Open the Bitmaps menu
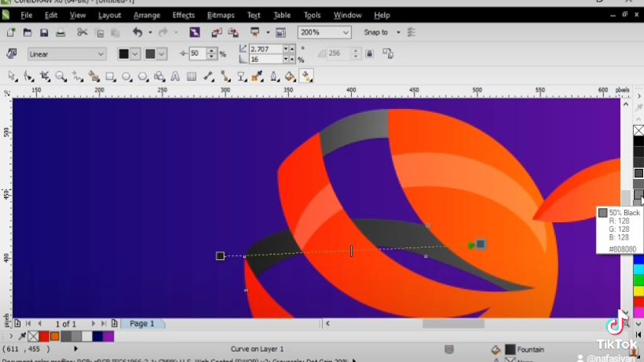The image size is (644, 362). [220, 15]
